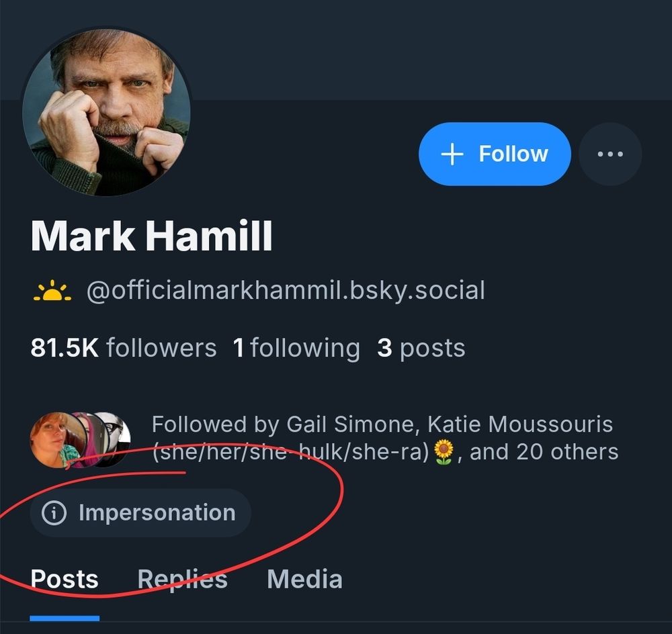Viewport: 672px width, 634px height.
Task: Open the circular profile avatar photo
Action: tap(106, 112)
